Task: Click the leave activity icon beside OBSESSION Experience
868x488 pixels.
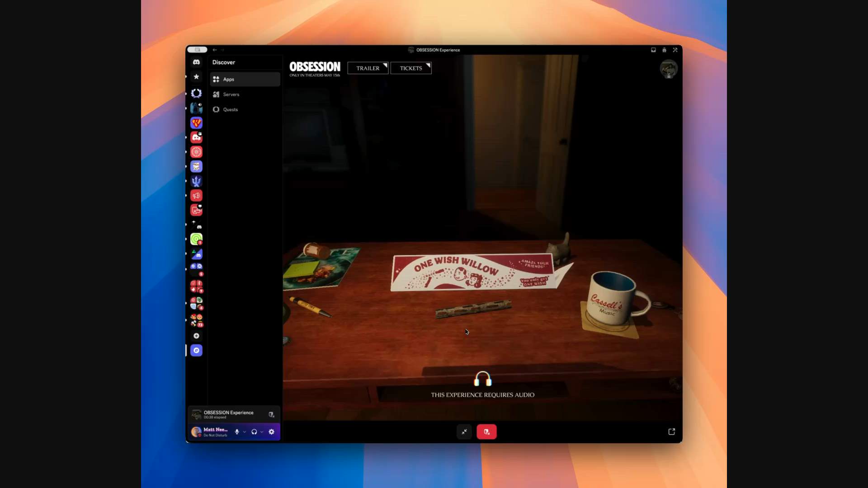Action: click(x=271, y=414)
